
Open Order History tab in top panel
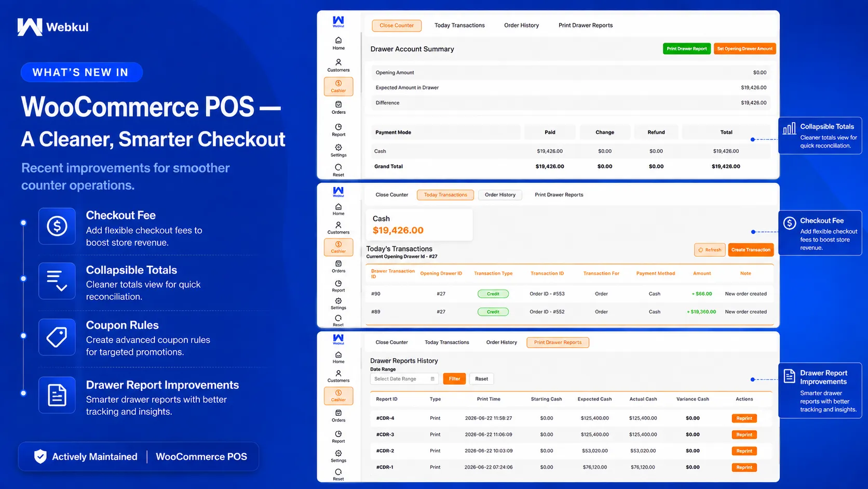[x=521, y=25]
